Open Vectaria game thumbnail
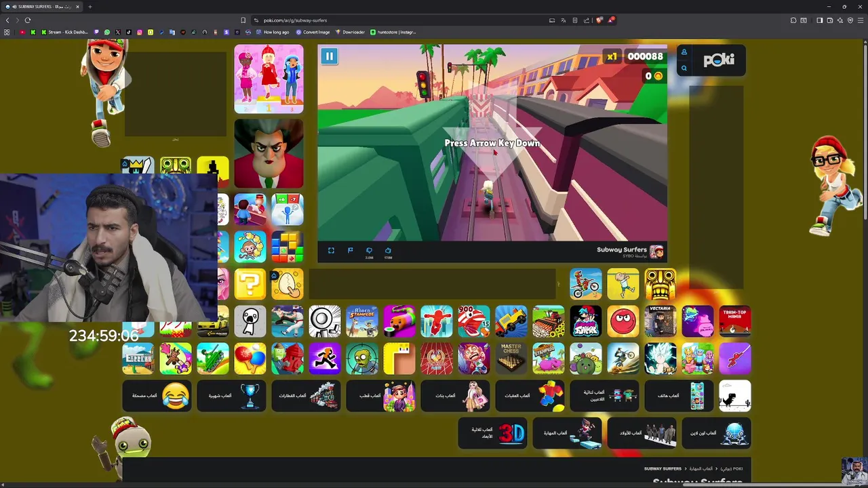This screenshot has width=868, height=488. [x=660, y=321]
